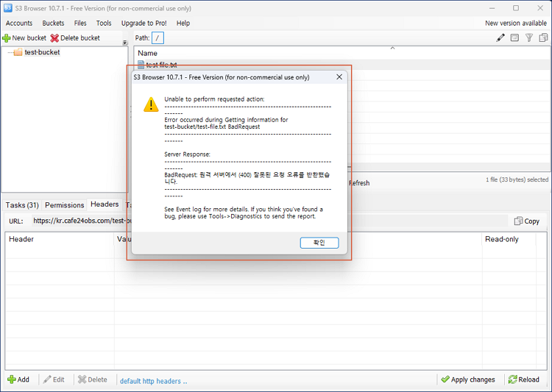Image resolution: width=552 pixels, height=392 pixels.
Task: Reload headers with the Reload button
Action: tap(524, 379)
